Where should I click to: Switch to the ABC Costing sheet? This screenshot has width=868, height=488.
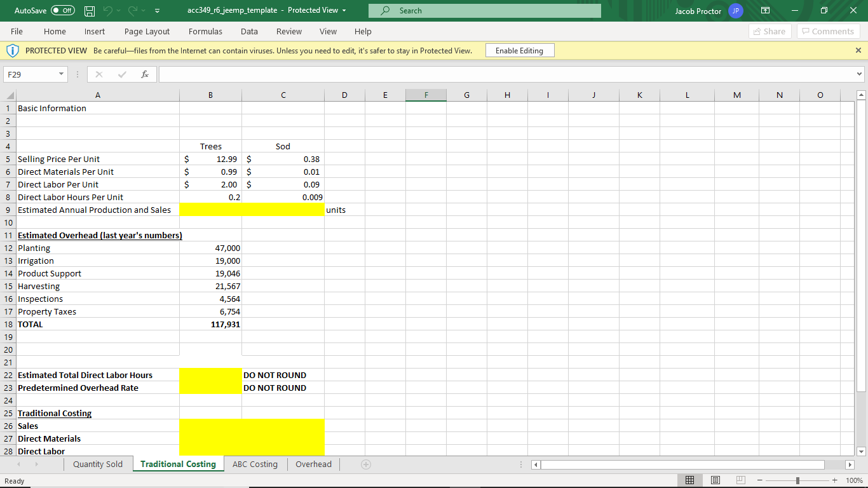(255, 464)
